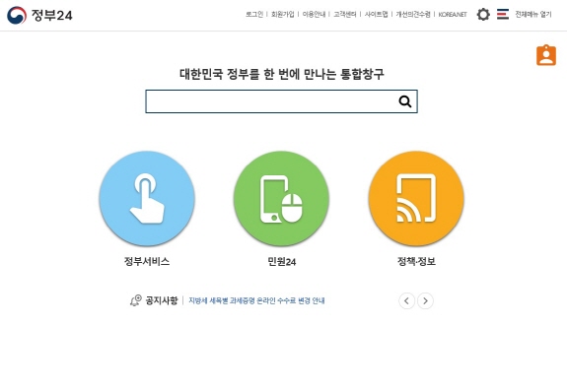This screenshot has height=392, width=567.
Task: Open the orange 정책·정보 circle icon
Action: click(x=416, y=198)
